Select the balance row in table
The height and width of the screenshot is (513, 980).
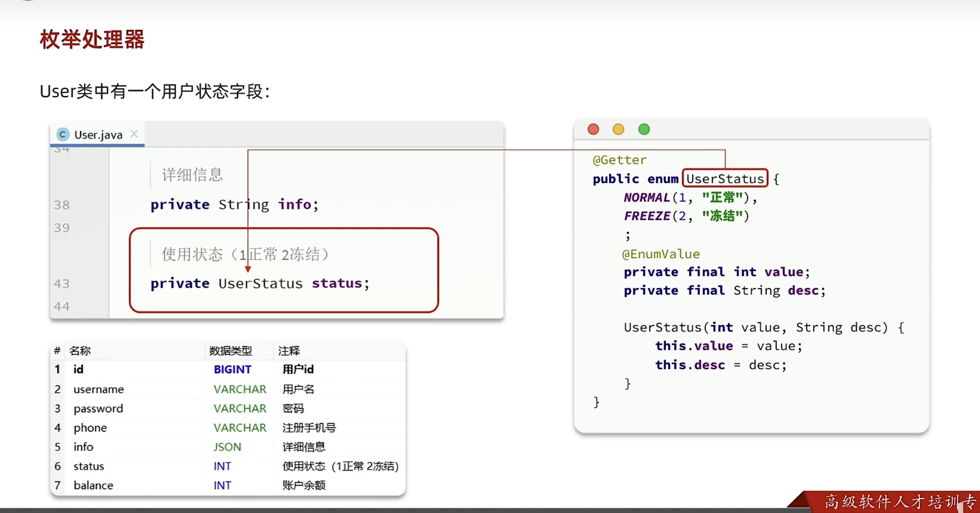(93, 485)
